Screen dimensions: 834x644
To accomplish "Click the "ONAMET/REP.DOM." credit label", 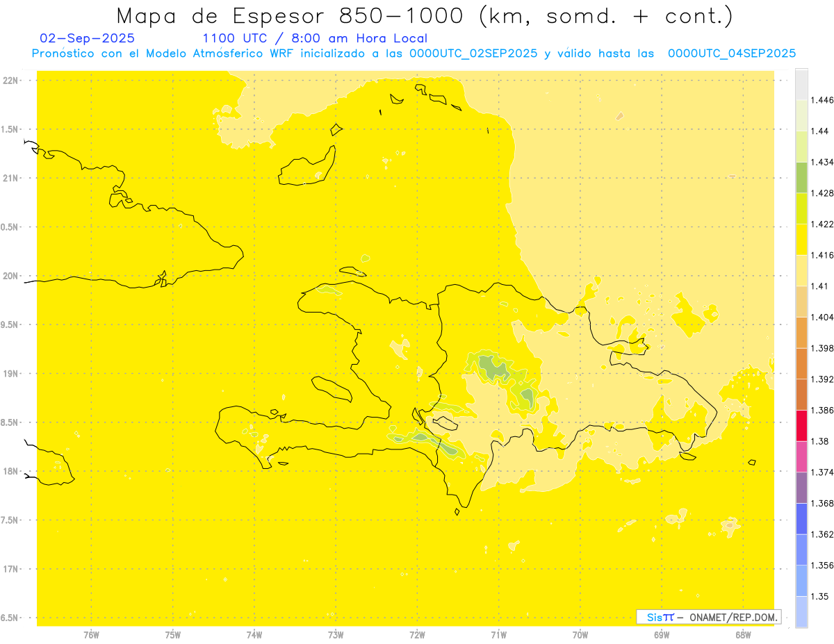I will point(734,617).
